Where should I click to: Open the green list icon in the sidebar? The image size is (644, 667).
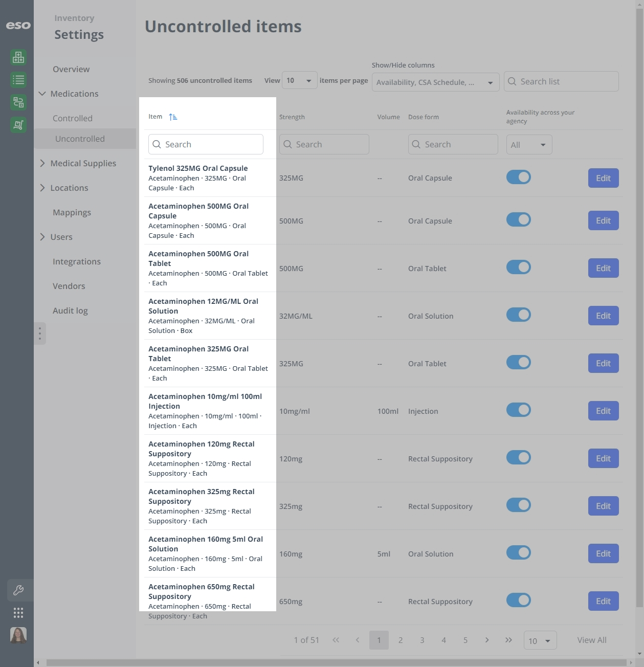[18, 80]
